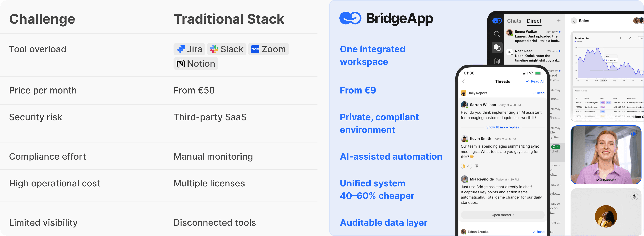This screenshot has height=236, width=644.
Task: Expand Show 18 more replies in the thread
Action: tap(502, 127)
